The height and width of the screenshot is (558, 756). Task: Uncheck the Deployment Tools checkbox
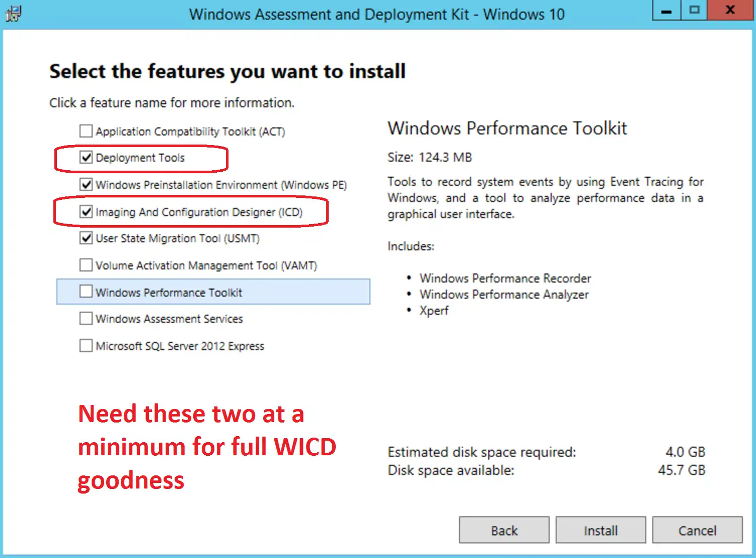(x=86, y=158)
